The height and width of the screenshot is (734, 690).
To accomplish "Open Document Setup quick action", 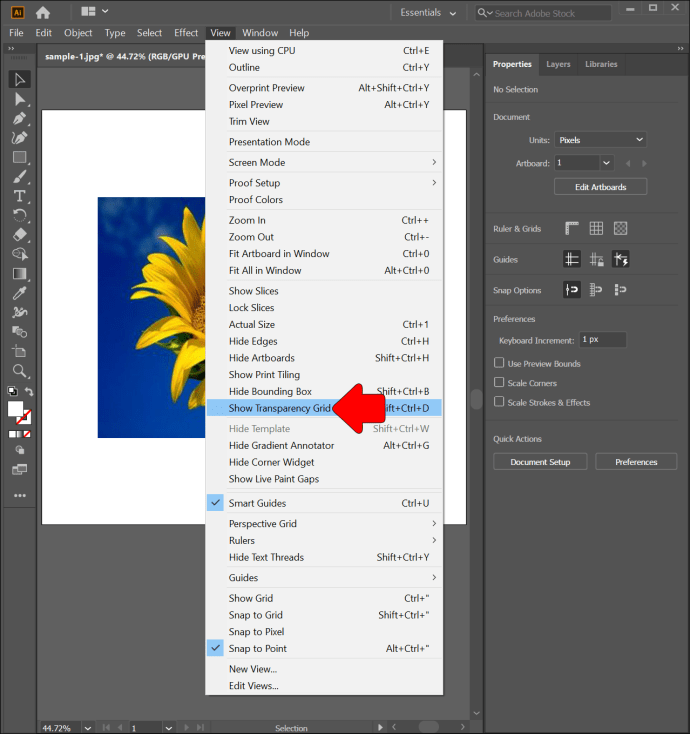I will 540,462.
